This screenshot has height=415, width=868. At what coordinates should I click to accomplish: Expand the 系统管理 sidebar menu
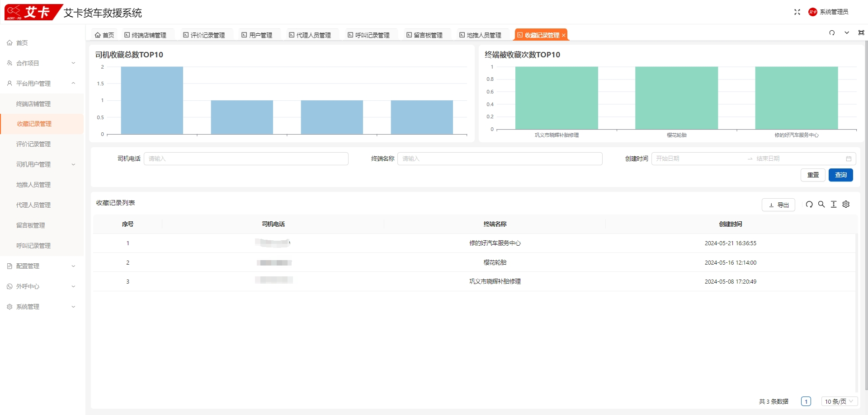[42, 307]
